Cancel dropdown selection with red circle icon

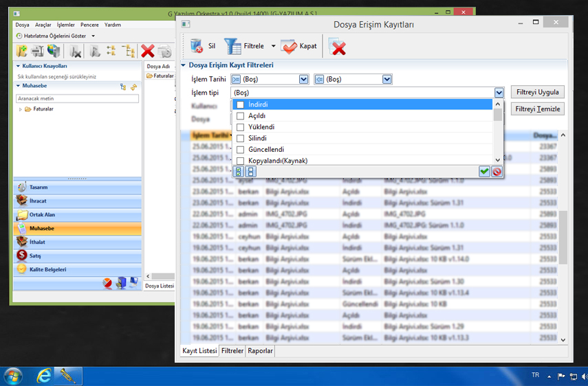click(497, 172)
